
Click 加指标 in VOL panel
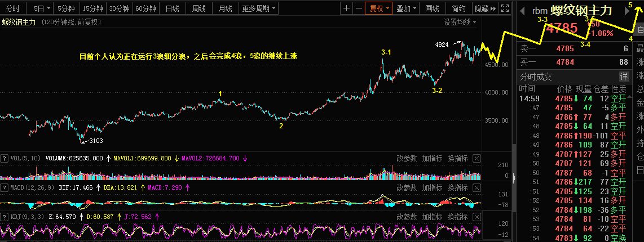coord(432,158)
